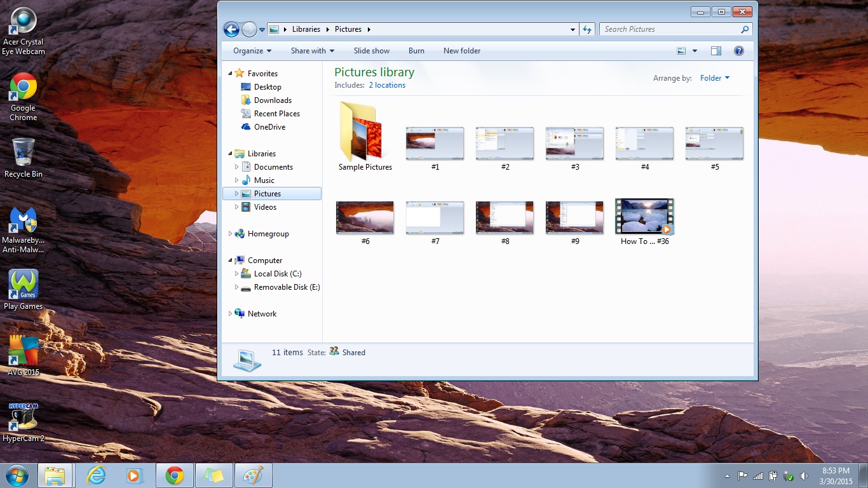Click Libraries in the address breadcrumb
This screenshot has height=488, width=868.
tap(306, 29)
